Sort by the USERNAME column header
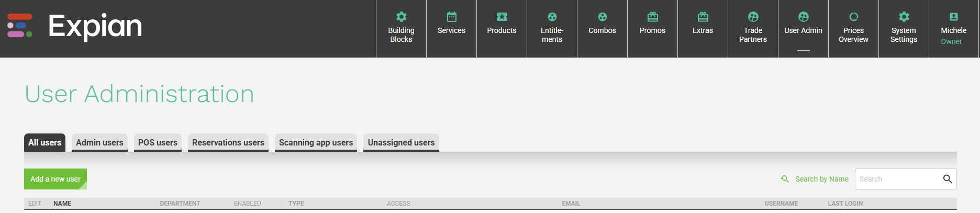 click(x=781, y=204)
